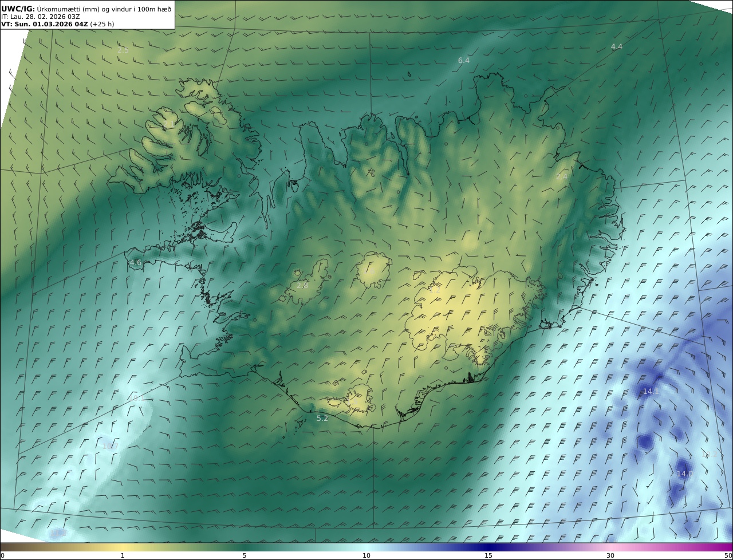The height and width of the screenshot is (560, 733).
Task: Click the '1.2' value label on Vatnajökull
Action: tap(435, 290)
